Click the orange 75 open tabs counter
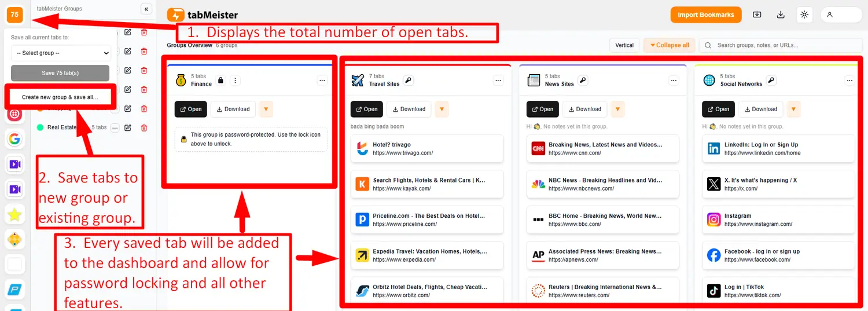This screenshot has width=868, height=311. pyautogui.click(x=14, y=14)
